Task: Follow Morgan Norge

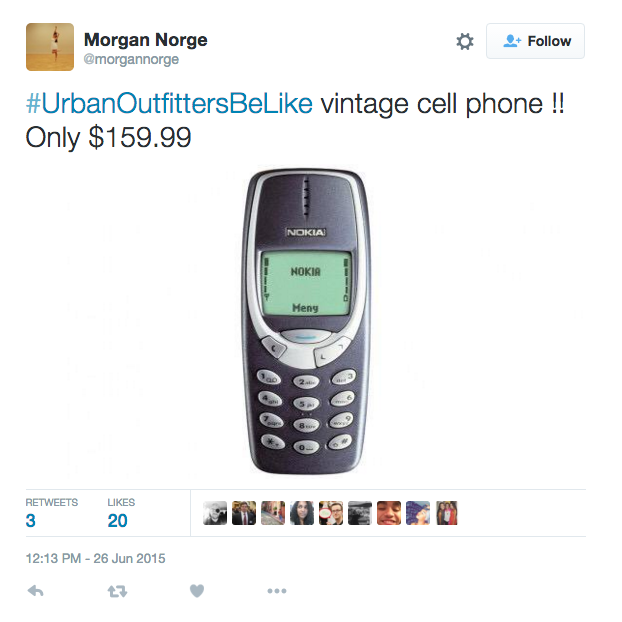Action: pyautogui.click(x=536, y=41)
